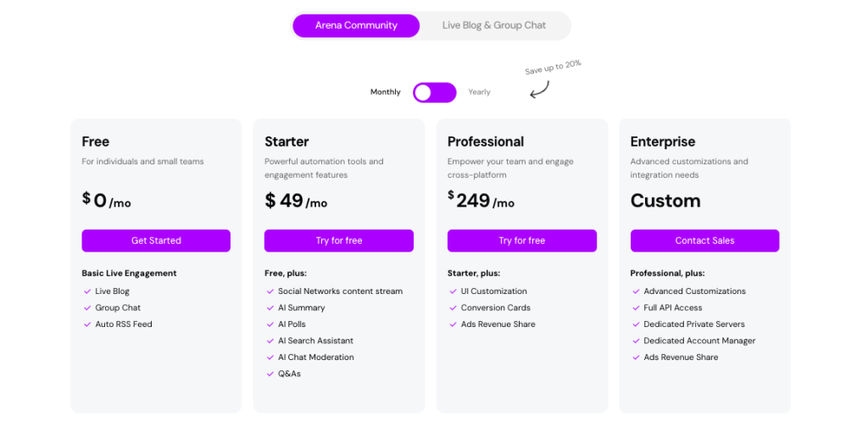Viewport: 868px width, 438px height.
Task: Click checkmark icon beside UI Customization
Action: pyautogui.click(x=453, y=291)
